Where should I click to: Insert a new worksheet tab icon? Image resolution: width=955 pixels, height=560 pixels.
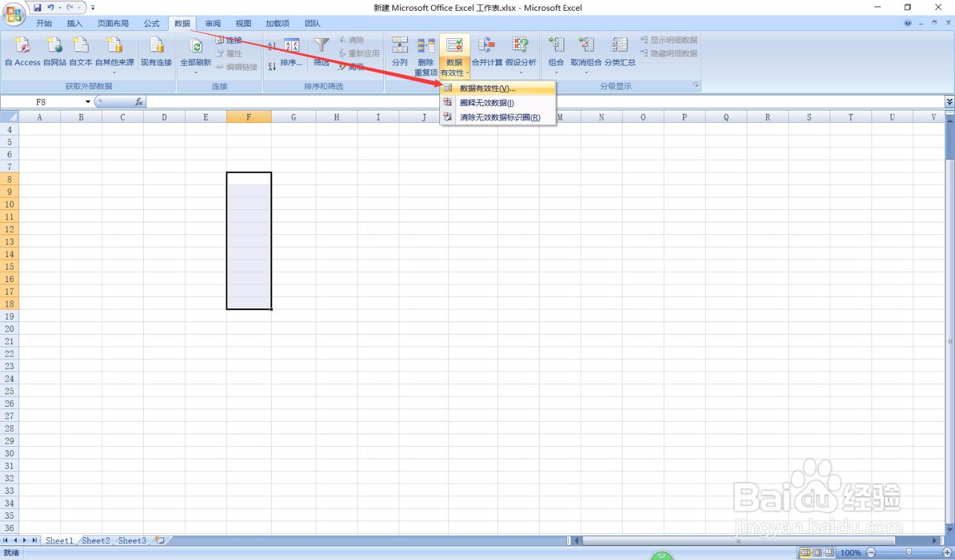click(x=160, y=540)
